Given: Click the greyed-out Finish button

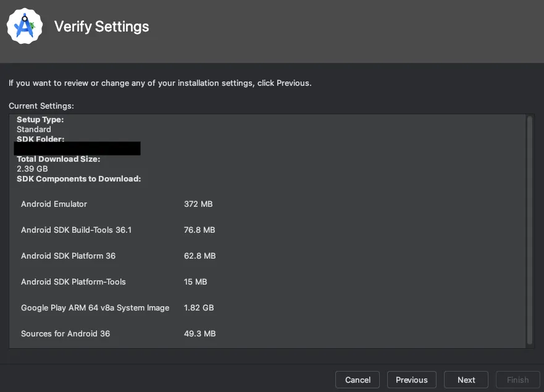Looking at the screenshot, I should point(517,380).
